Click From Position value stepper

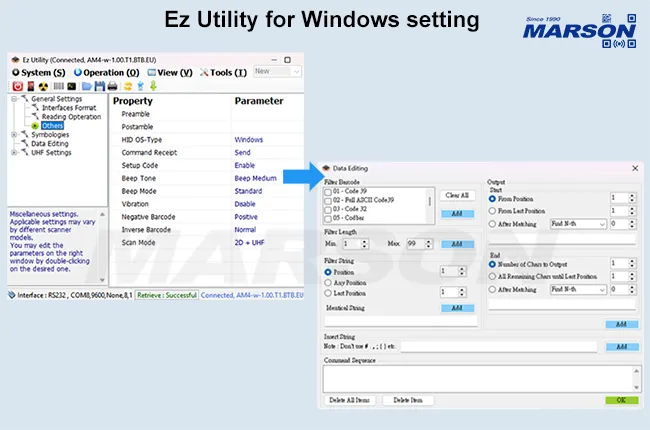point(632,198)
